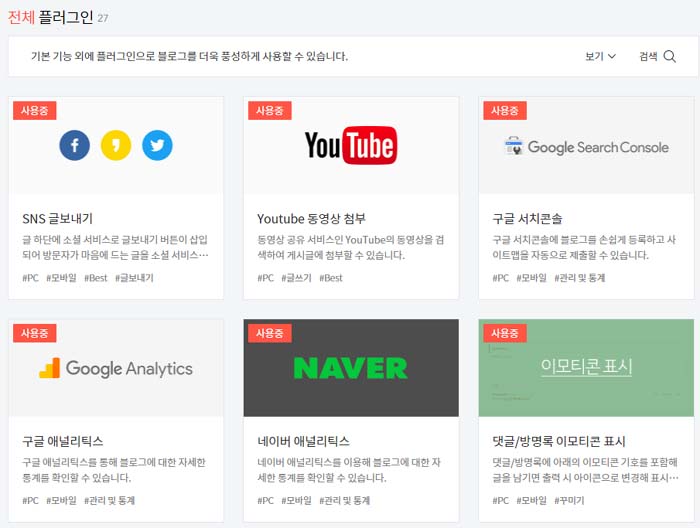Click #PC tag in Youtube card
Screen dimensions: 700x528
[x=266, y=278]
